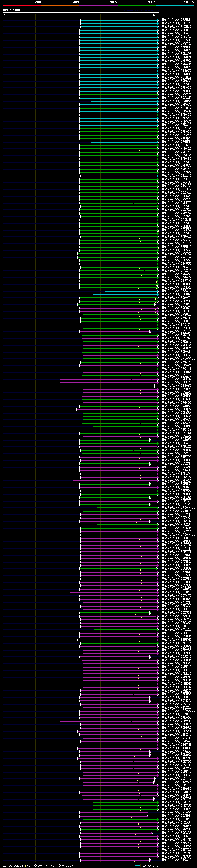Click hit label UniRef100_Q84N55
The height and width of the screenshot is (868, 197).
click(177, 101)
